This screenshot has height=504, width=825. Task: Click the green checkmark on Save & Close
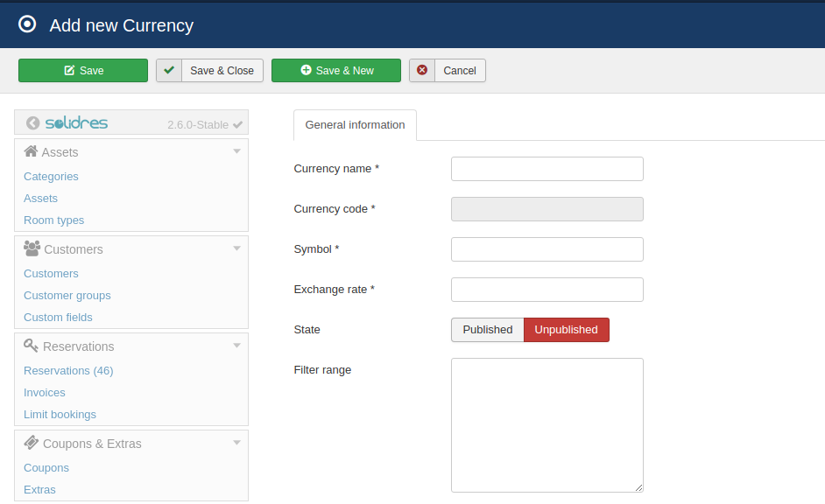(x=169, y=70)
